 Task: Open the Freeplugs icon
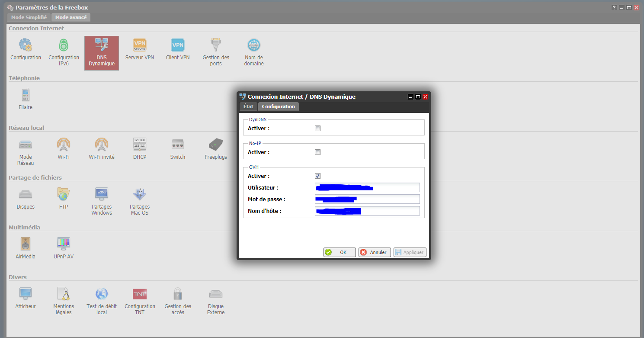pyautogui.click(x=216, y=149)
